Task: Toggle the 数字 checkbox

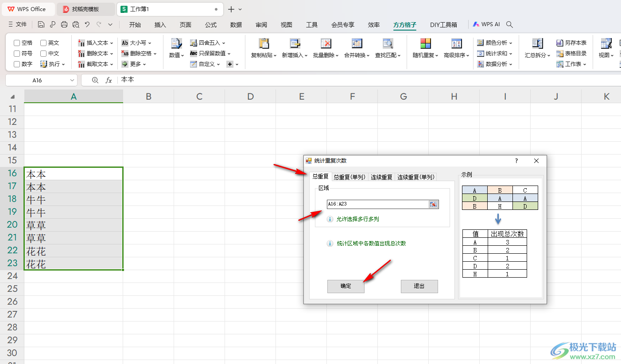Action: 17,64
